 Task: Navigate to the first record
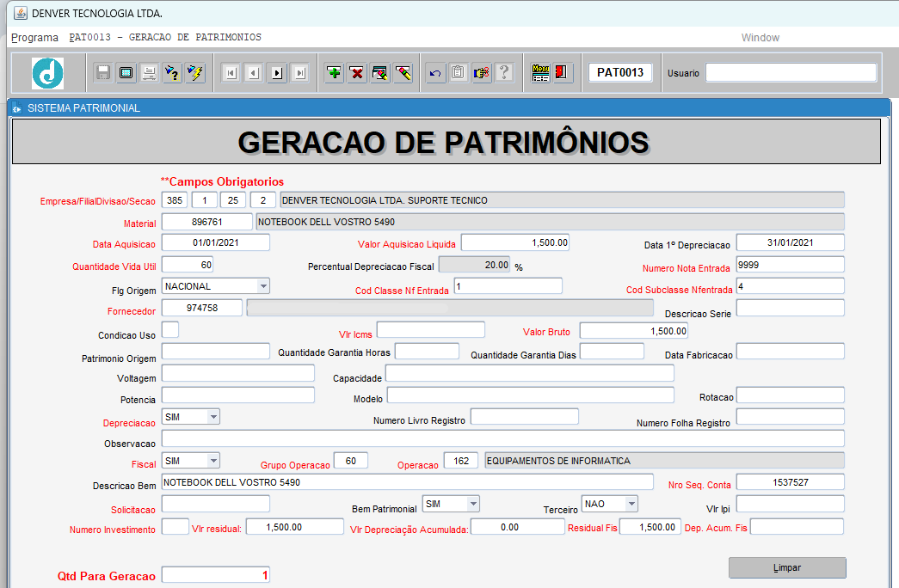pyautogui.click(x=230, y=72)
